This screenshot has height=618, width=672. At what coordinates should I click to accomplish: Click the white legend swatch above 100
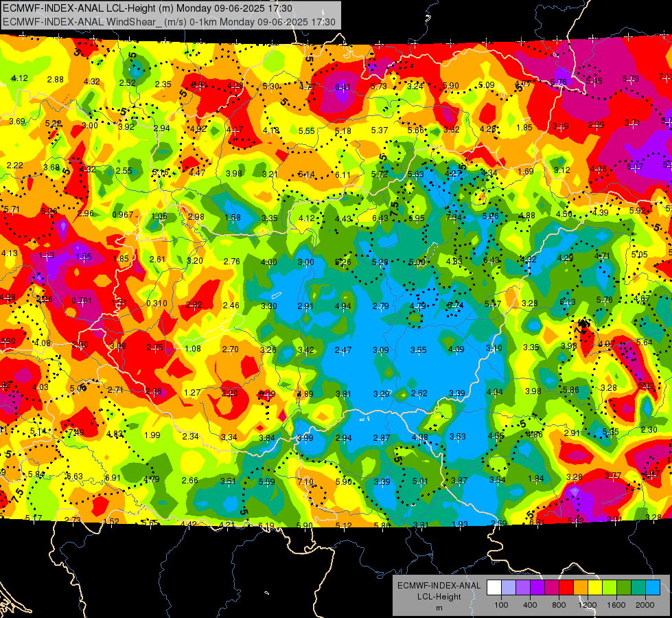coord(494,588)
